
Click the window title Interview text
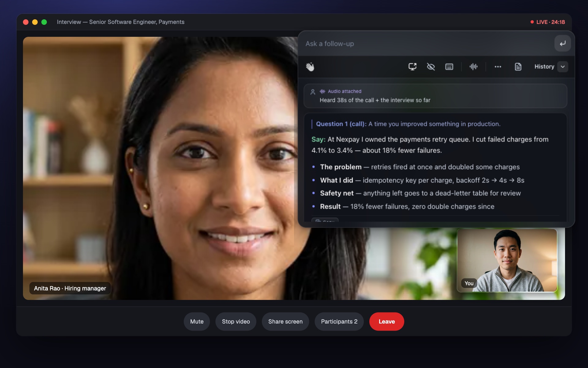[x=121, y=22]
